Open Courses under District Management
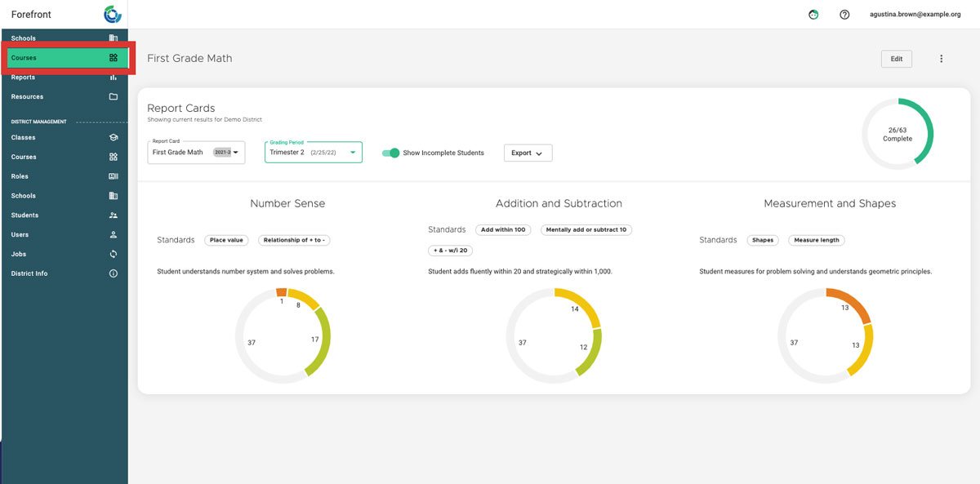 click(65, 157)
